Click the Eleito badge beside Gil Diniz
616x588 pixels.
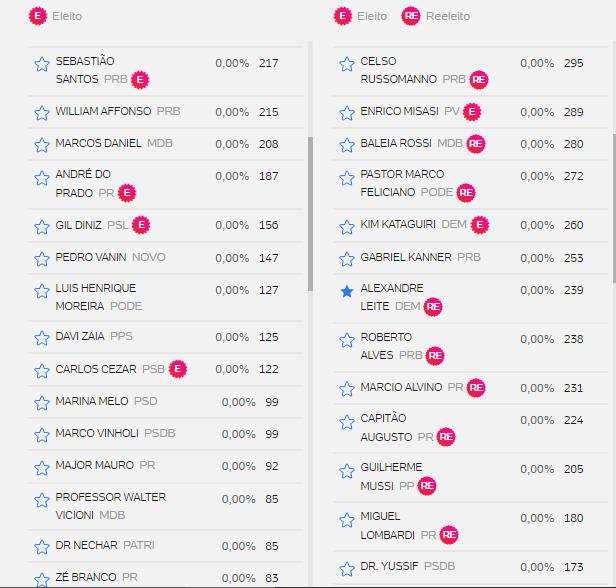(x=141, y=225)
